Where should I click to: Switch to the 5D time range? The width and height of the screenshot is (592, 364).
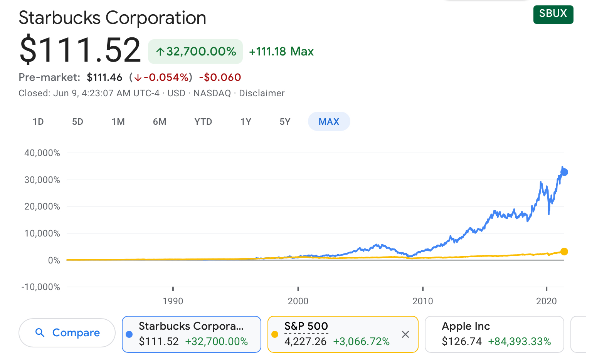pos(77,122)
